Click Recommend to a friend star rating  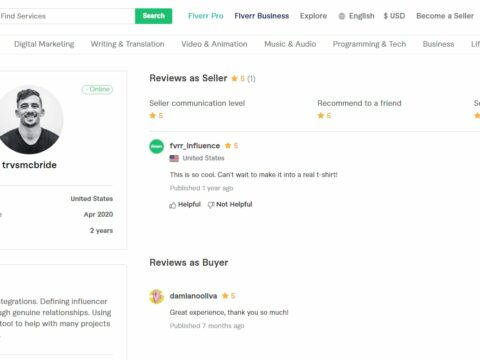coord(324,116)
